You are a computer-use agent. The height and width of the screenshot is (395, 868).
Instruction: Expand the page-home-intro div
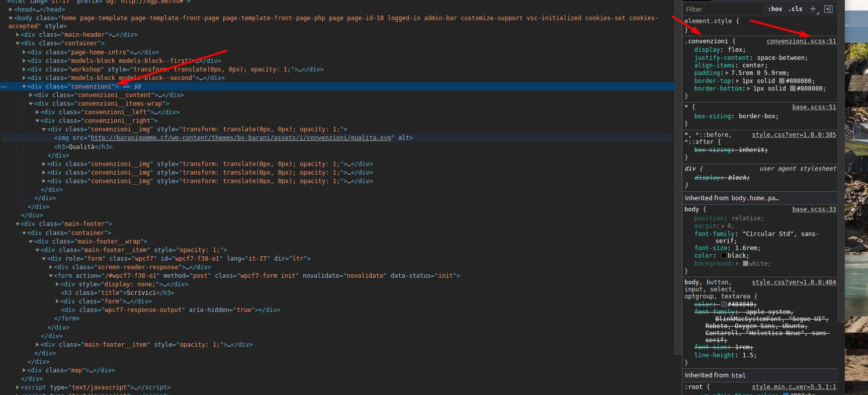tap(24, 52)
